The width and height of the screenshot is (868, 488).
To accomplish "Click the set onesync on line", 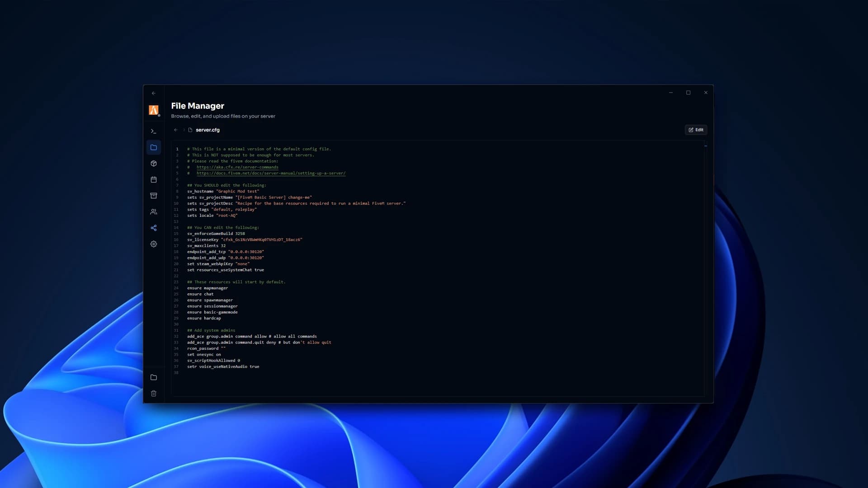I will click(204, 355).
